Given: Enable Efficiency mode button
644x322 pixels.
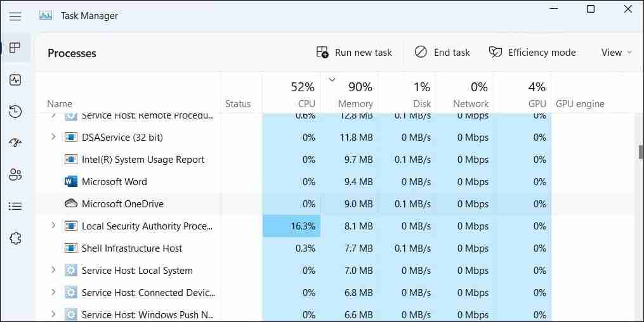Looking at the screenshot, I should [532, 53].
